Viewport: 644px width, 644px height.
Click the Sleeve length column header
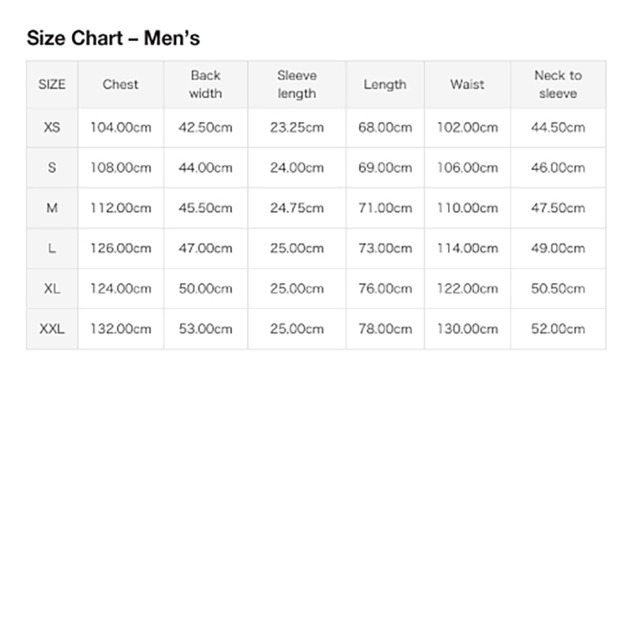pos(297,84)
